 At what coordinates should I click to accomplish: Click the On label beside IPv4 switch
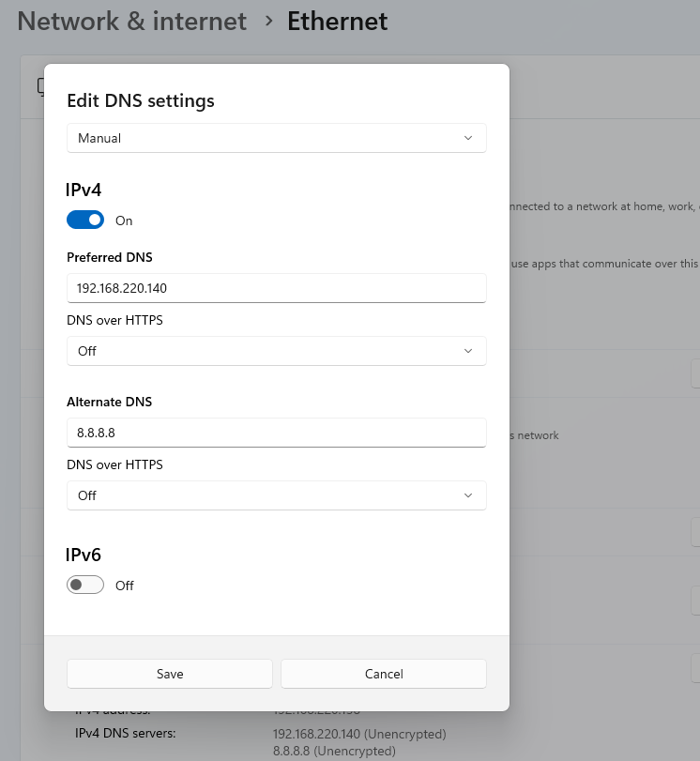124,221
